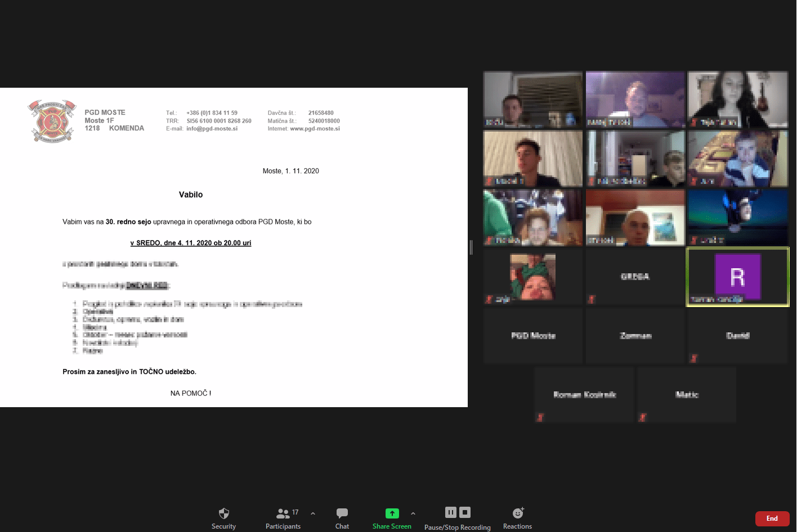The height and width of the screenshot is (532, 797).
Task: Pause the recording
Action: [451, 512]
